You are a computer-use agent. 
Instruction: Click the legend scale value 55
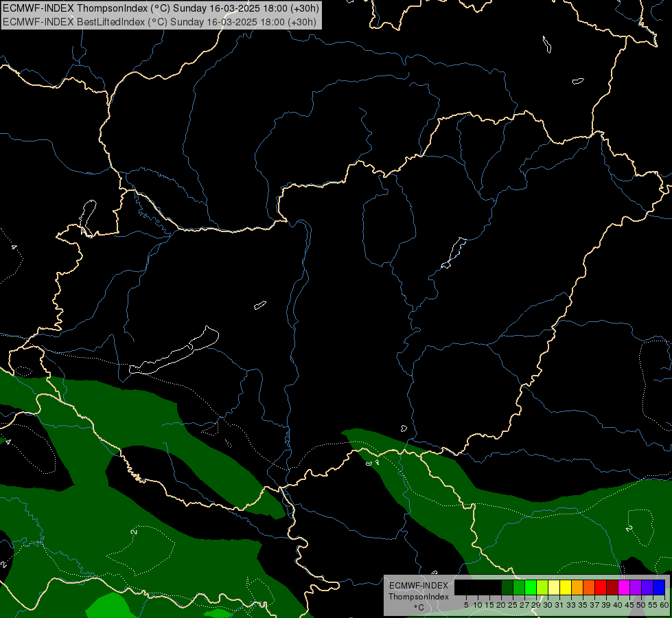point(653,605)
